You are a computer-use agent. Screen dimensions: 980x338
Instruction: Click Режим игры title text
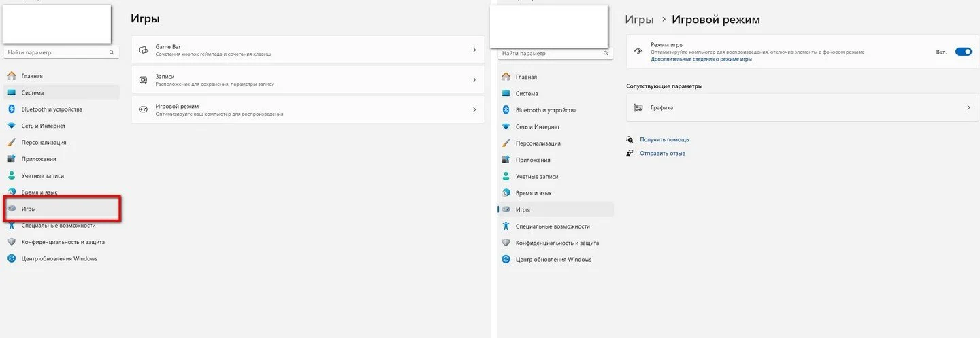click(x=667, y=44)
